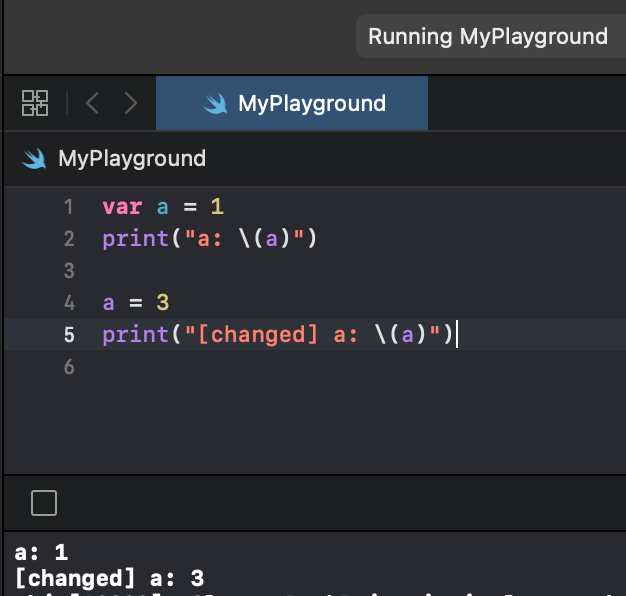Screen dimensions: 626x596
Task: Click the 'a = 3' assignment line
Action: 136,303
